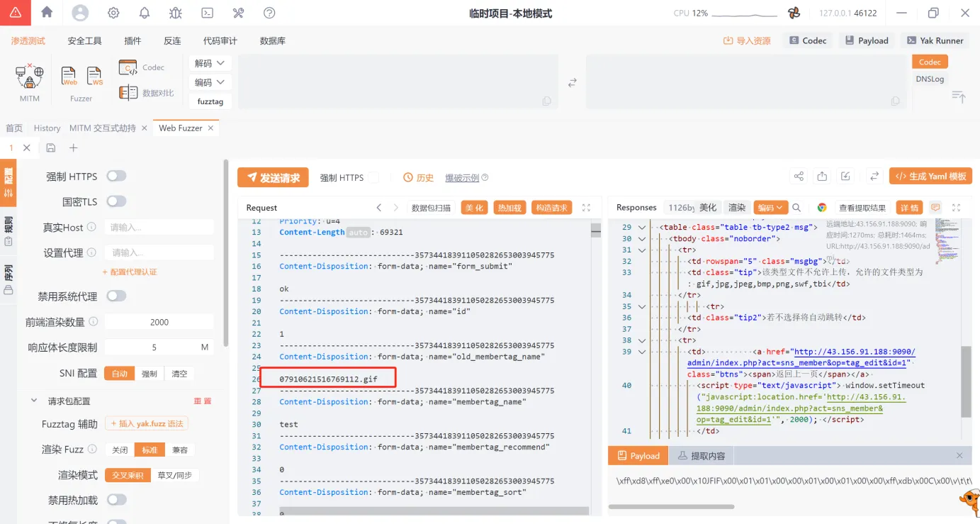Click 配置代理认证 link
The image size is (980, 524).
click(x=130, y=272)
